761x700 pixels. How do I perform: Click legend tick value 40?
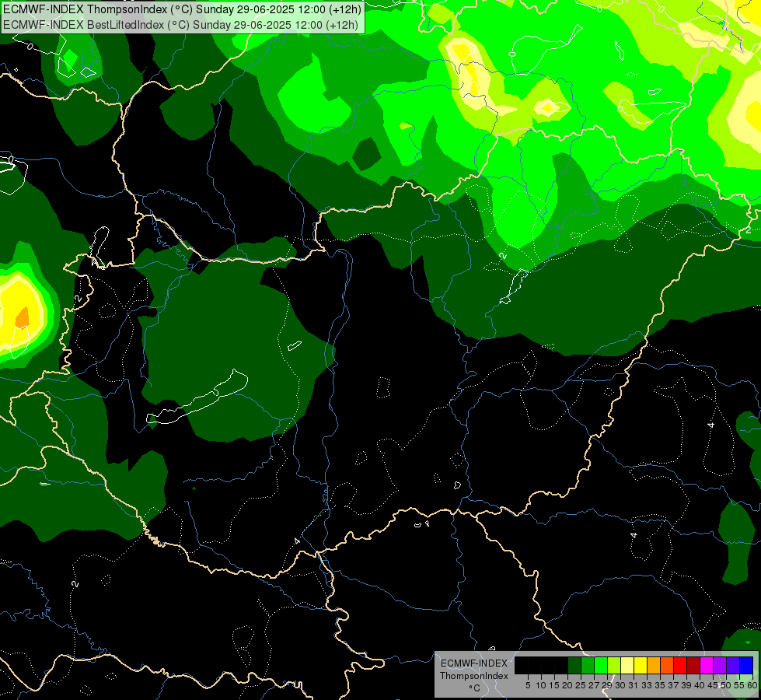tap(700, 685)
